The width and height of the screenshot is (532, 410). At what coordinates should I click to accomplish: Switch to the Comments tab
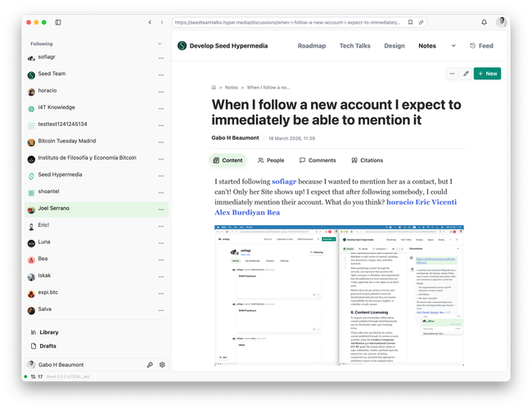point(317,160)
